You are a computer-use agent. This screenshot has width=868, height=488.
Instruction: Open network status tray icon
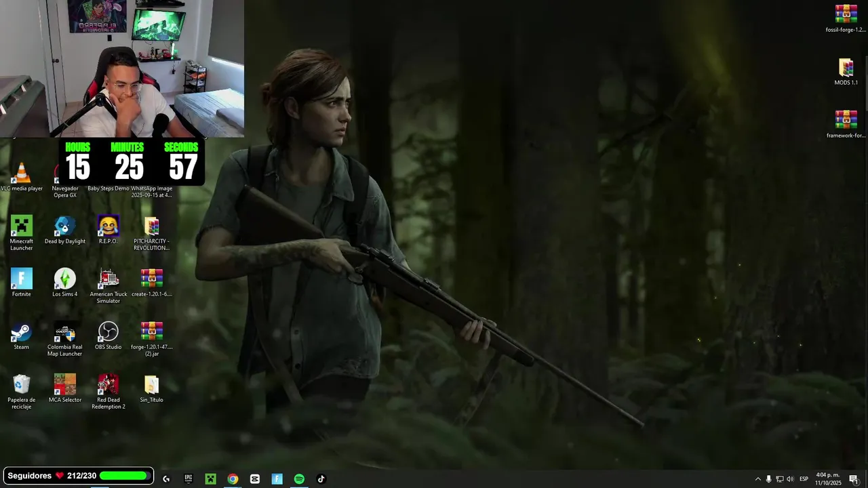(779, 479)
